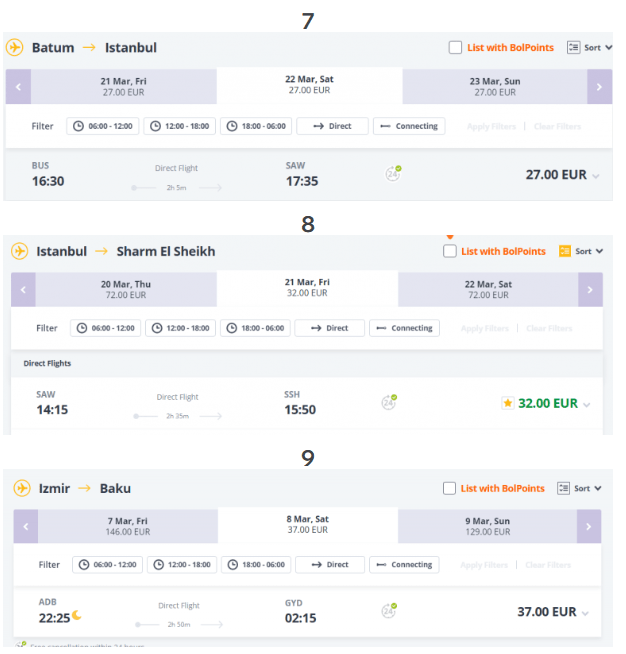Check List with BolPoints for Istanbul–Sharm El Sheikh
Viewport: 626px width, 654px height.
pos(450,251)
